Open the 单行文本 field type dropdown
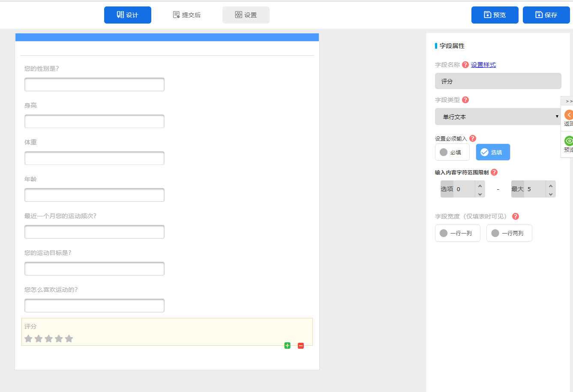The width and height of the screenshot is (573, 392). pos(498,117)
